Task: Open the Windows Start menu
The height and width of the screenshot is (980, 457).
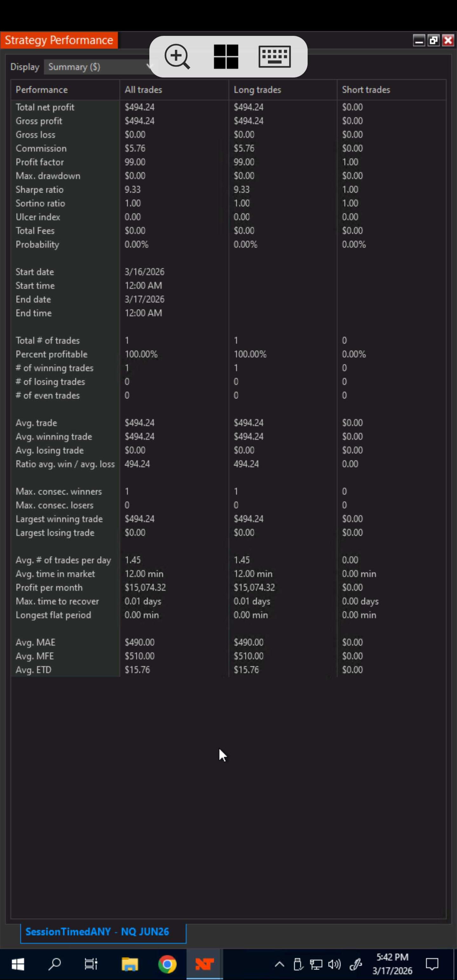Action: 18,964
